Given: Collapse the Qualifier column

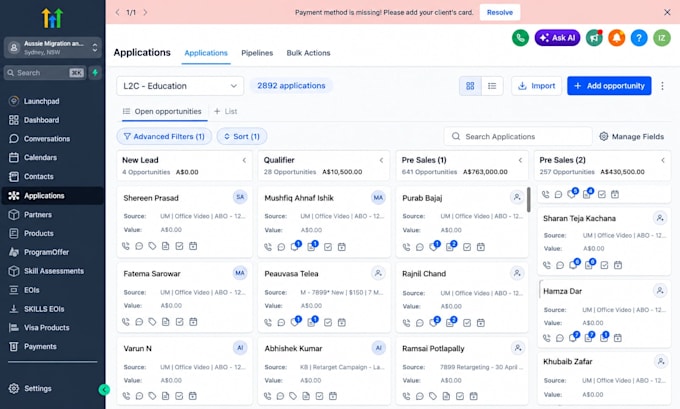Looking at the screenshot, I should click(x=382, y=160).
